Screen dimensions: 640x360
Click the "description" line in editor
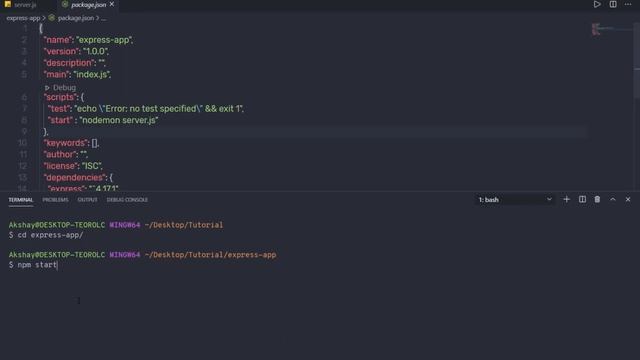[74, 63]
